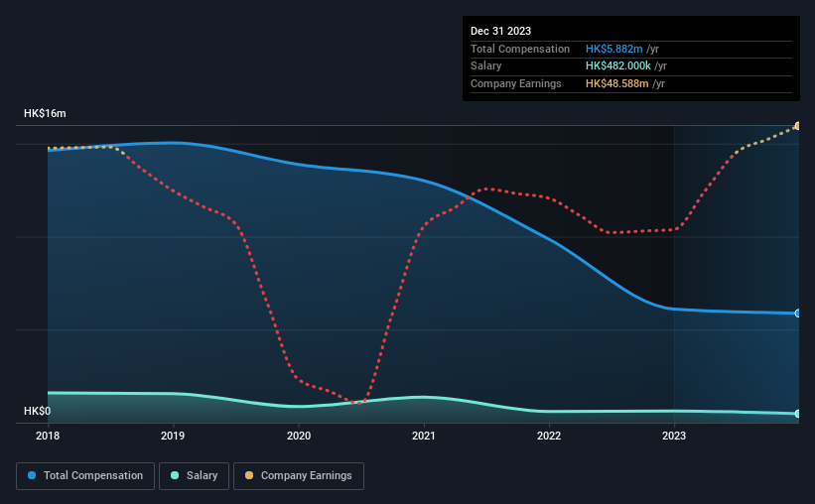Image resolution: width=815 pixels, height=504 pixels.
Task: Click the 2018 x-axis label
Action: pyautogui.click(x=48, y=436)
